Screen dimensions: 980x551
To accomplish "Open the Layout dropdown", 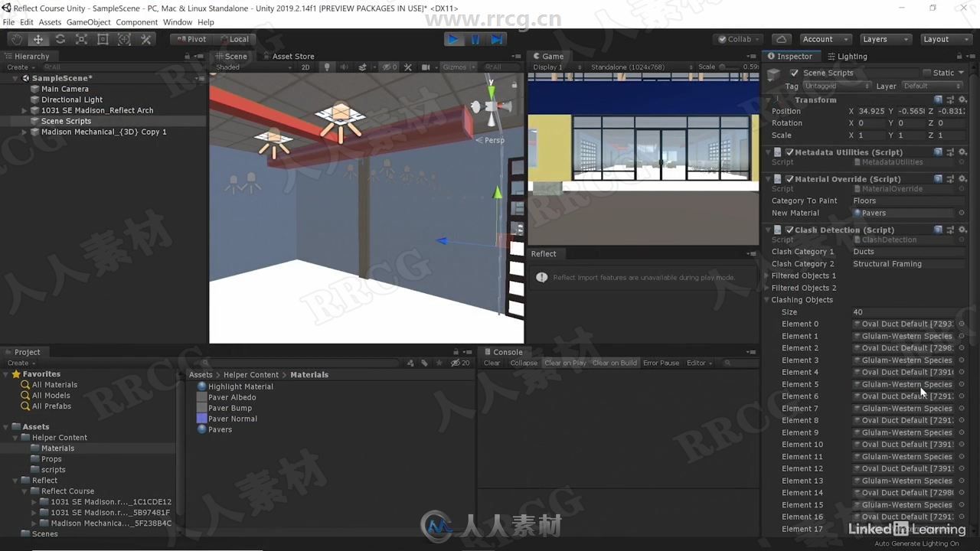I will coord(946,39).
